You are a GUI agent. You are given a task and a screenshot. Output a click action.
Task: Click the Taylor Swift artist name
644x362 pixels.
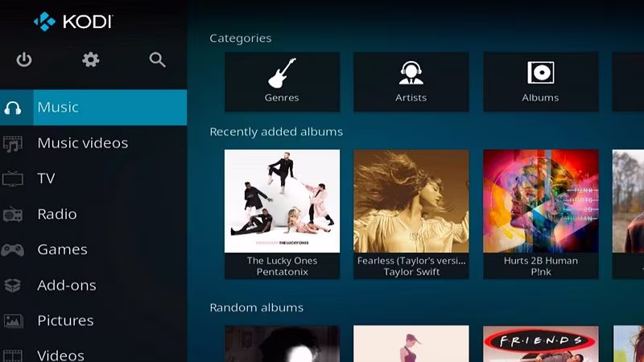point(411,272)
